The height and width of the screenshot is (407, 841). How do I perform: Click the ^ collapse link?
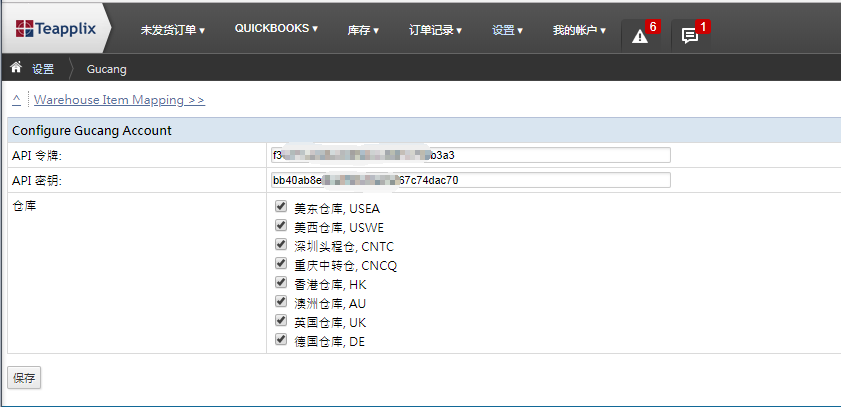16,100
